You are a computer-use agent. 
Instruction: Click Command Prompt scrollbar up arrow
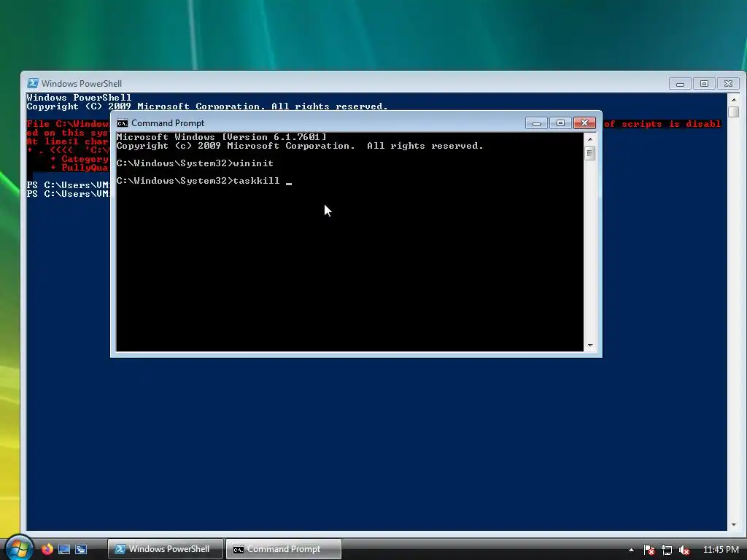589,139
